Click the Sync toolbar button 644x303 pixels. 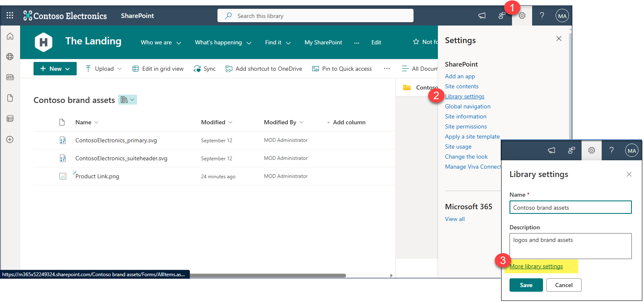click(x=204, y=69)
